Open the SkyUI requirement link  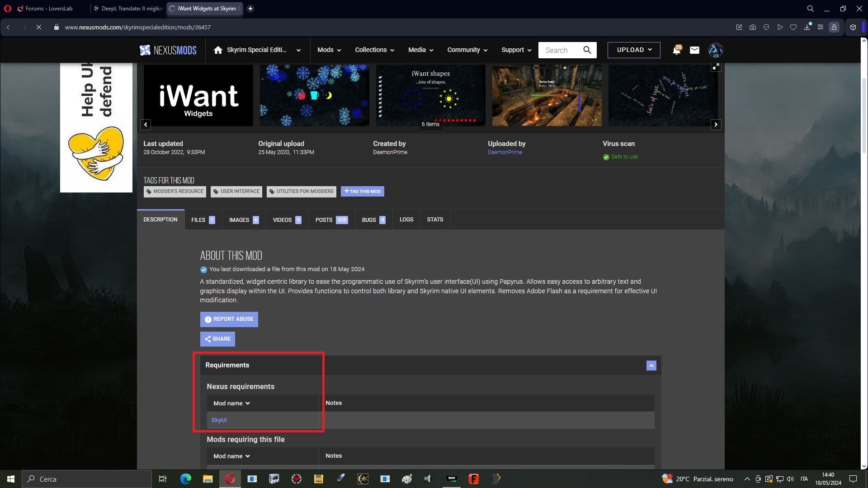click(219, 420)
